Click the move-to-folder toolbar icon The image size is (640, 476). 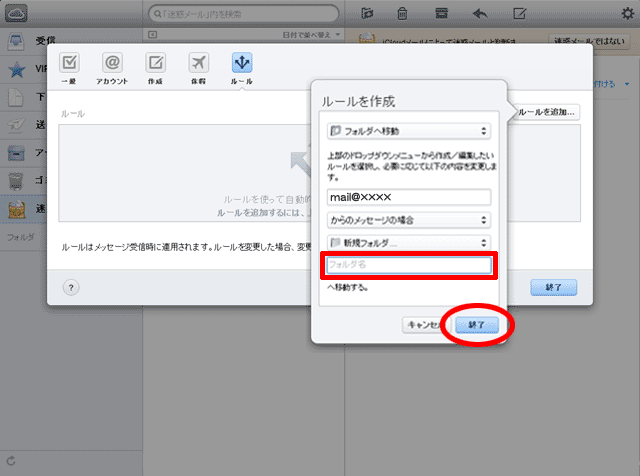click(x=367, y=13)
